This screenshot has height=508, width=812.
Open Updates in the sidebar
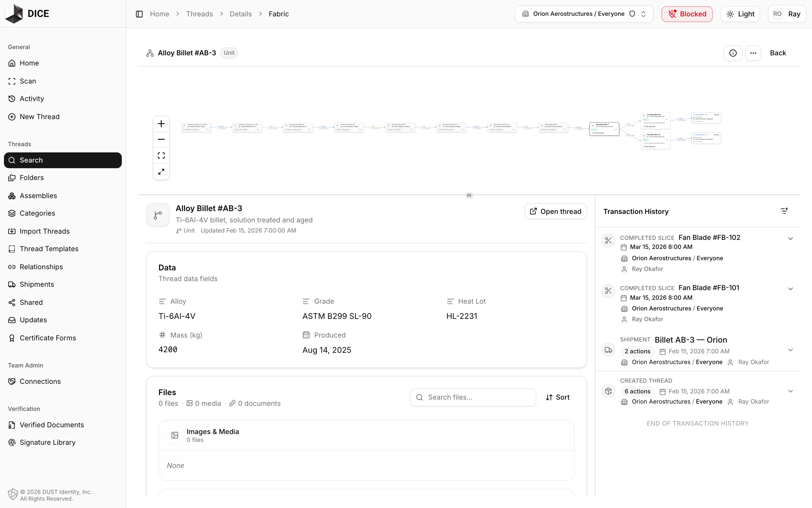coord(63,320)
